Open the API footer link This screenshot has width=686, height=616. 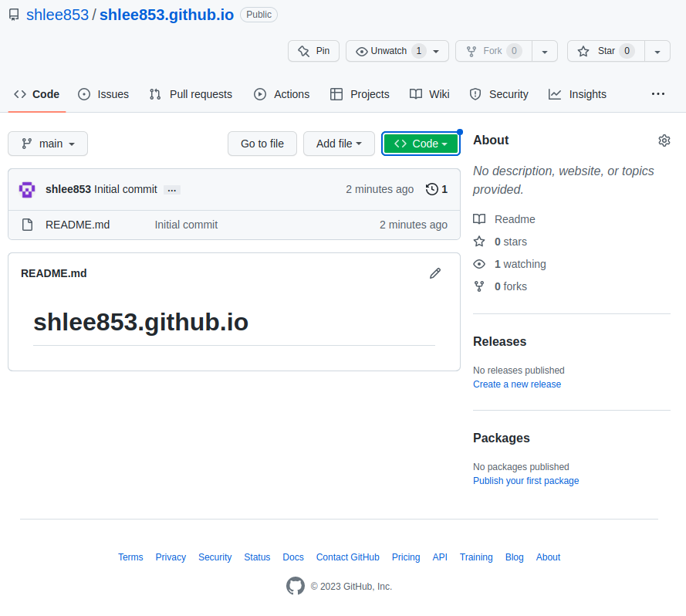coord(440,557)
